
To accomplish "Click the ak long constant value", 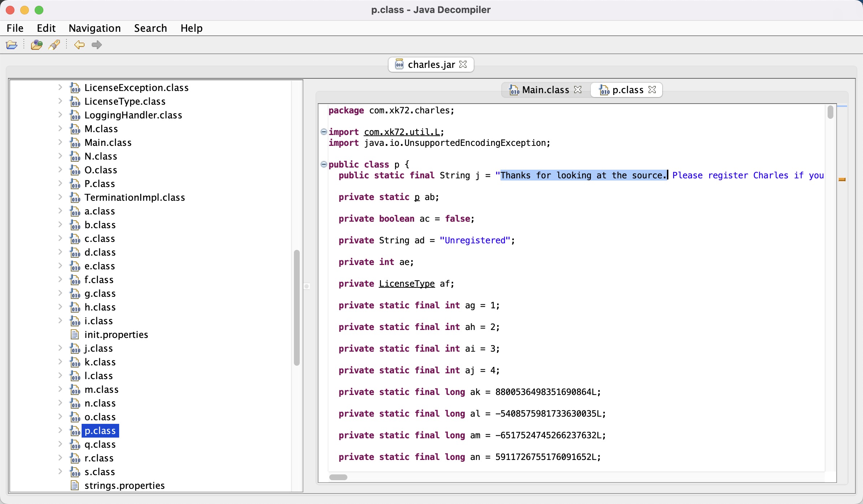I will [x=545, y=392].
